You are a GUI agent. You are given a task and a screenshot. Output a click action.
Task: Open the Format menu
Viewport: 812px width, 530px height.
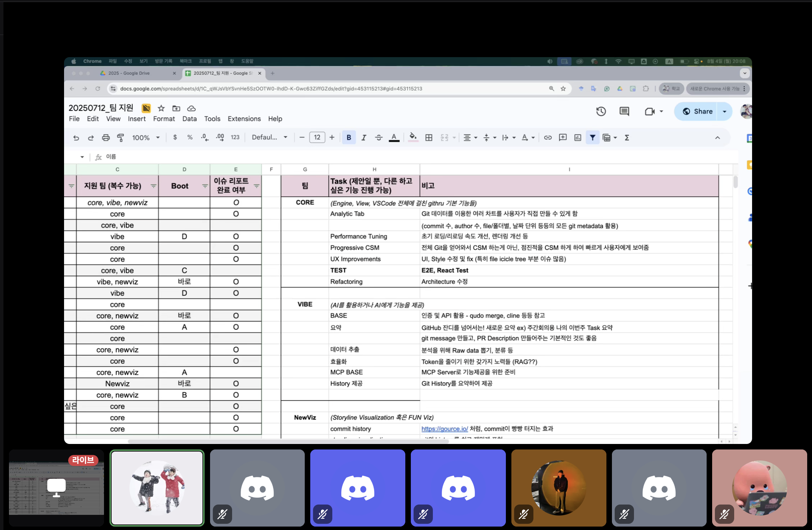(x=164, y=119)
